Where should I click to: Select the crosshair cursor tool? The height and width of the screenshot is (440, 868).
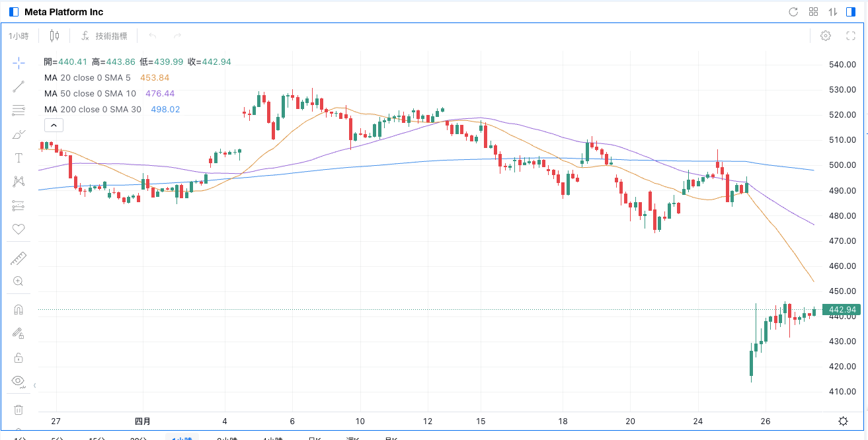19,63
